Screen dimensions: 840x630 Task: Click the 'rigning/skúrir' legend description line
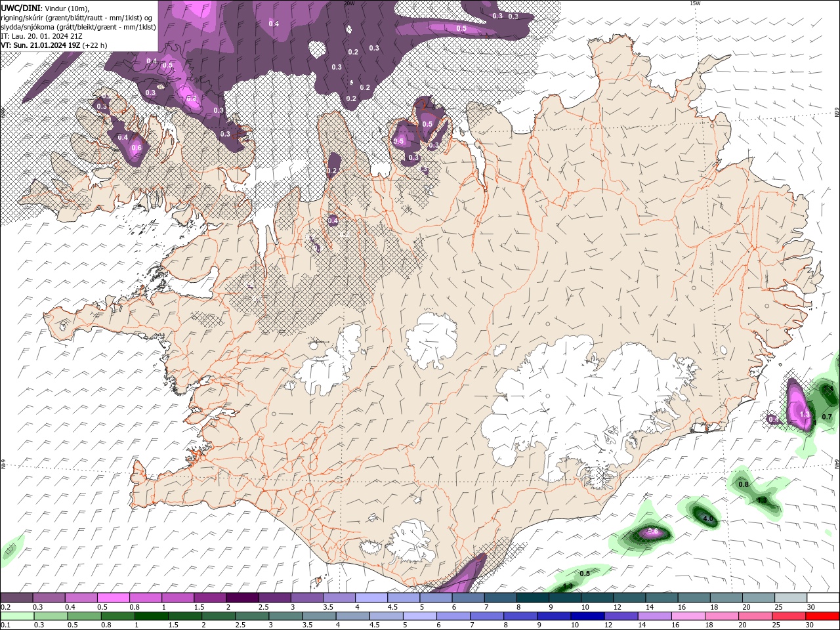pos(77,18)
